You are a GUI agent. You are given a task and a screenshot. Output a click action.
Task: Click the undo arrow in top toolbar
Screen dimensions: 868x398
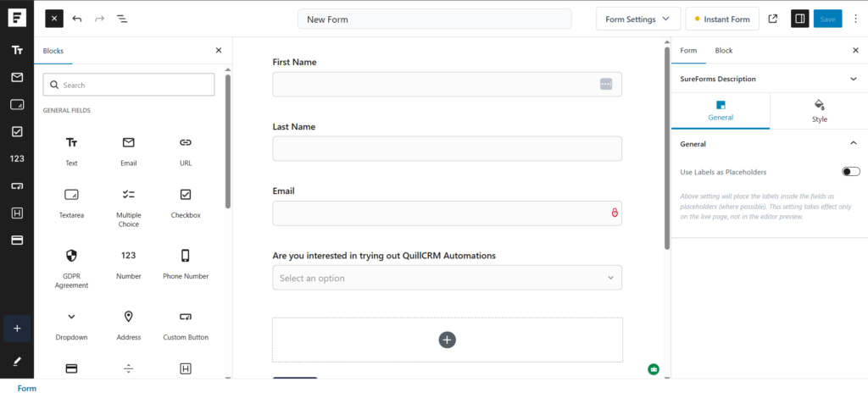(77, 19)
